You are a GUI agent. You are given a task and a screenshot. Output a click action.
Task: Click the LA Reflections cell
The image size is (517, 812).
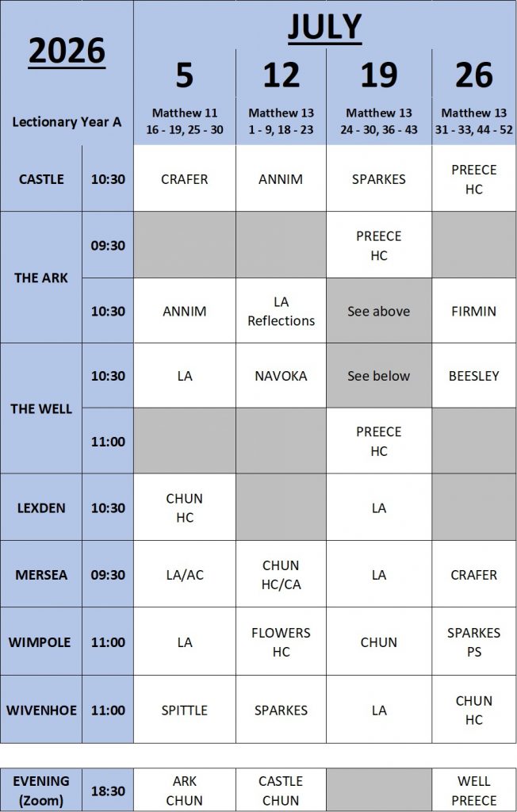click(281, 311)
